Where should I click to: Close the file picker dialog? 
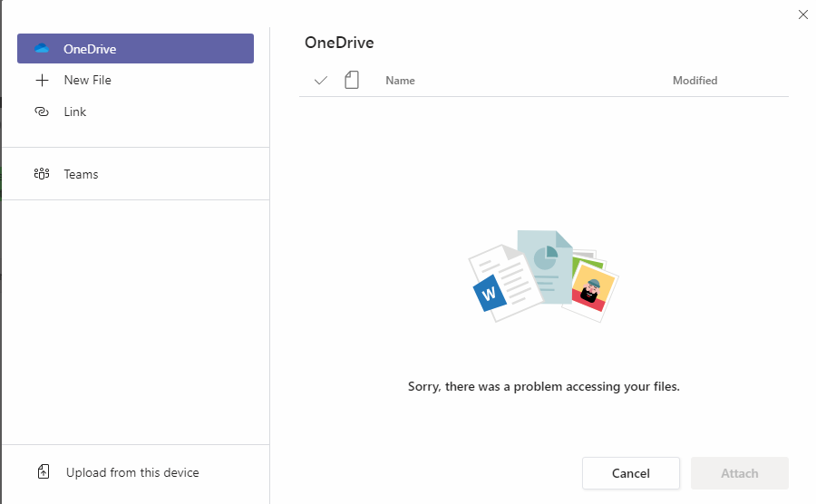[x=803, y=15]
